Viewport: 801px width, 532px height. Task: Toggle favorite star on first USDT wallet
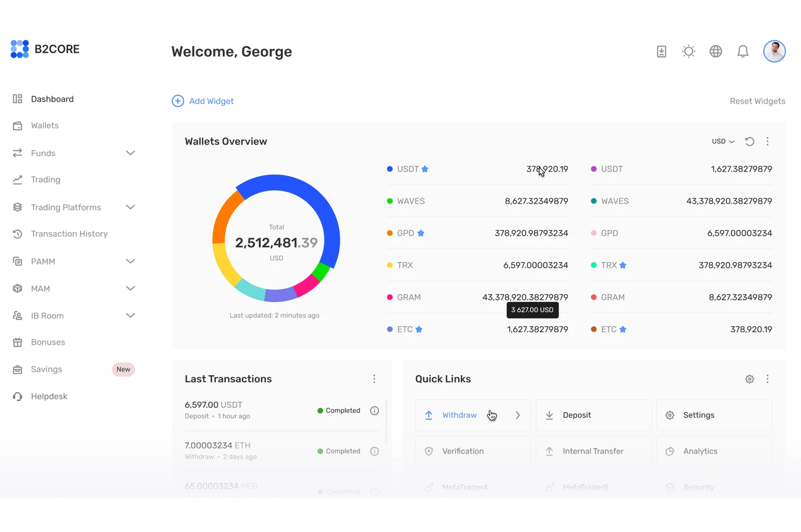[425, 169]
